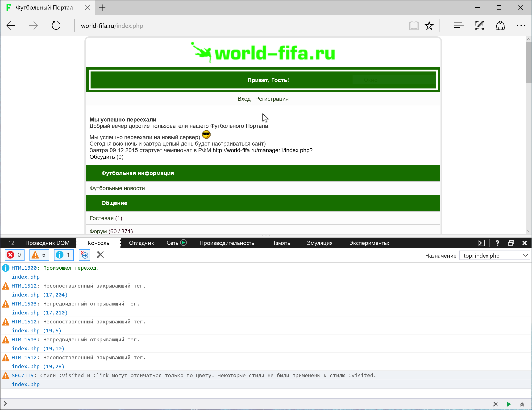Open the Футбольные новости link
The height and width of the screenshot is (410, 532).
click(117, 188)
